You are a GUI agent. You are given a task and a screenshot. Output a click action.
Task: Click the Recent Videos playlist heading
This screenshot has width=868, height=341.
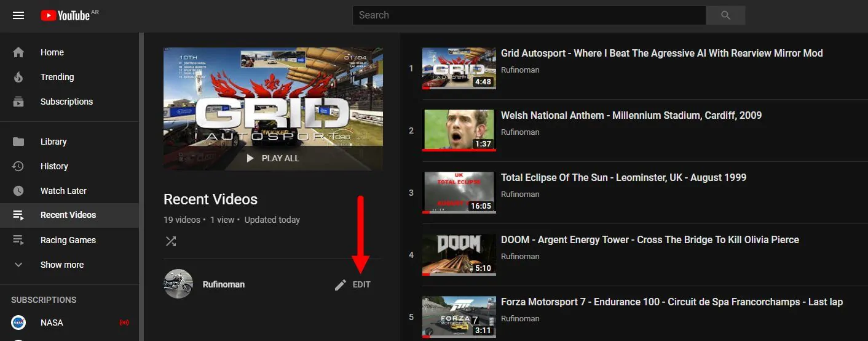[x=210, y=199]
